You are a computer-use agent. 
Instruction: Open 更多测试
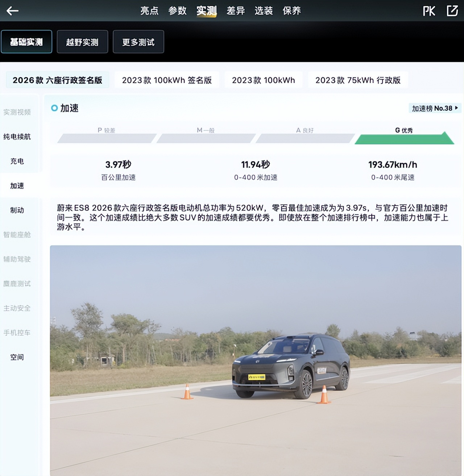(x=138, y=42)
